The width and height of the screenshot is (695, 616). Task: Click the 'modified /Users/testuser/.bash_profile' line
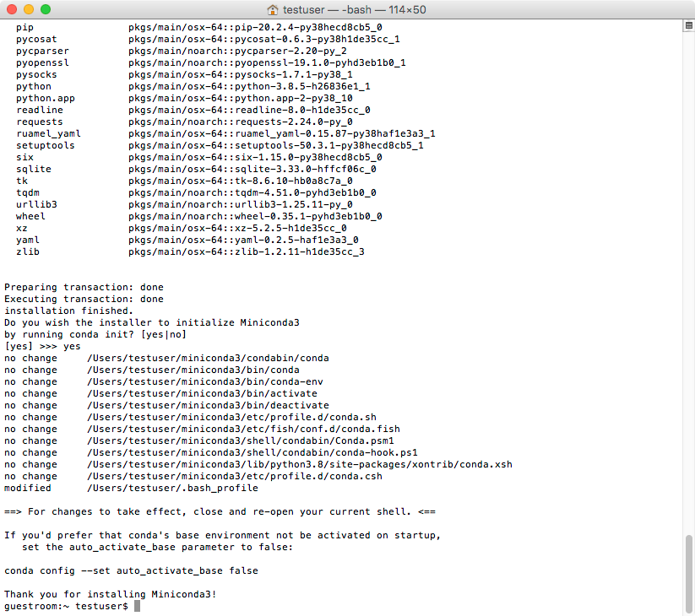click(131, 488)
